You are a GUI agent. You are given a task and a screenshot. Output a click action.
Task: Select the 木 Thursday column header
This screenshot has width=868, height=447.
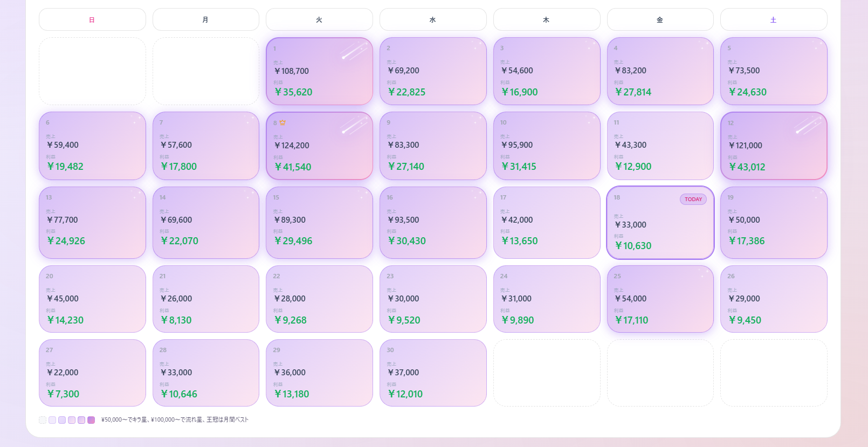tap(547, 19)
